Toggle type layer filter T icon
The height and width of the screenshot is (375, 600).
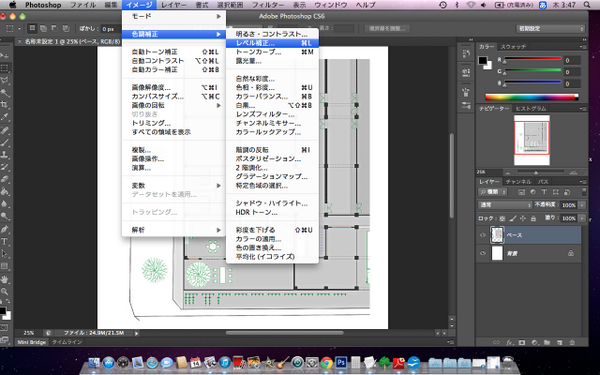point(544,192)
